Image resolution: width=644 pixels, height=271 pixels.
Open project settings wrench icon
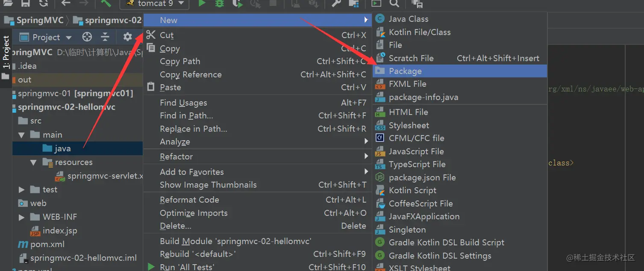click(x=336, y=3)
